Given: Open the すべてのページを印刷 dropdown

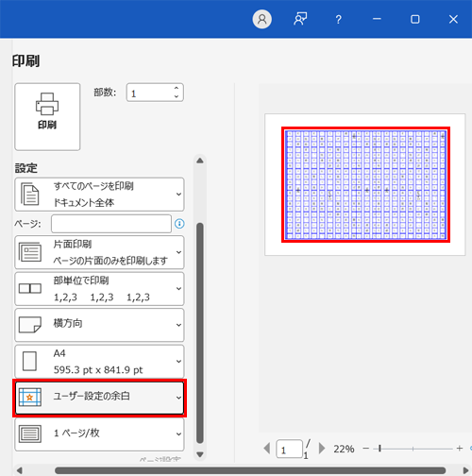Looking at the screenshot, I should [99, 195].
